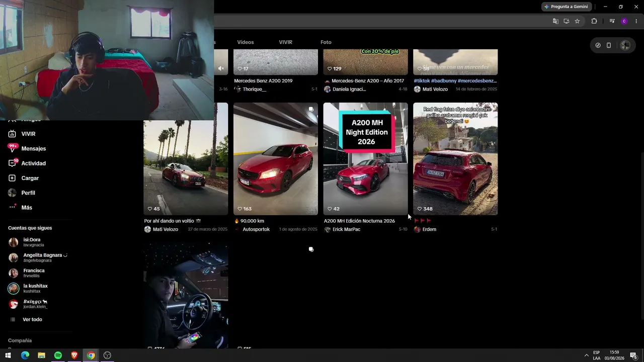The image size is (644, 362).
Task: Open followed account Francisca
Action: click(27, 273)
